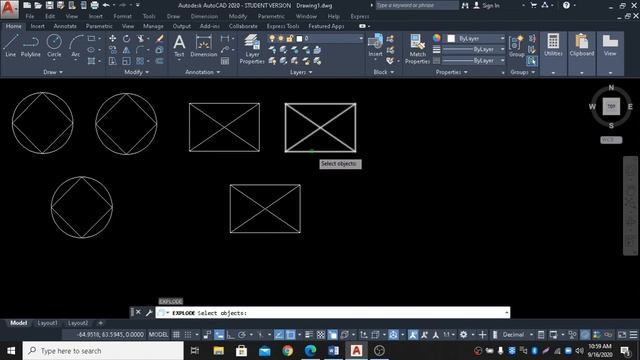The width and height of the screenshot is (640, 360).
Task: Add a new layout with plus tab
Action: coord(100,323)
